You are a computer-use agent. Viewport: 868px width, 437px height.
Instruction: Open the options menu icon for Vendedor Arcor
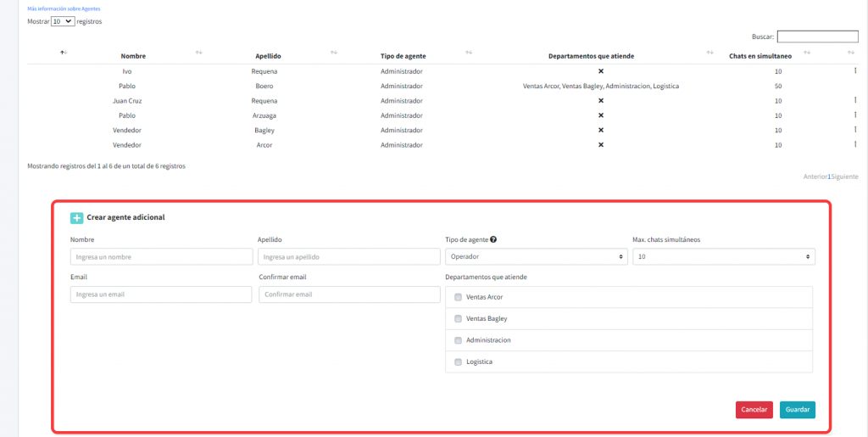[x=855, y=144]
